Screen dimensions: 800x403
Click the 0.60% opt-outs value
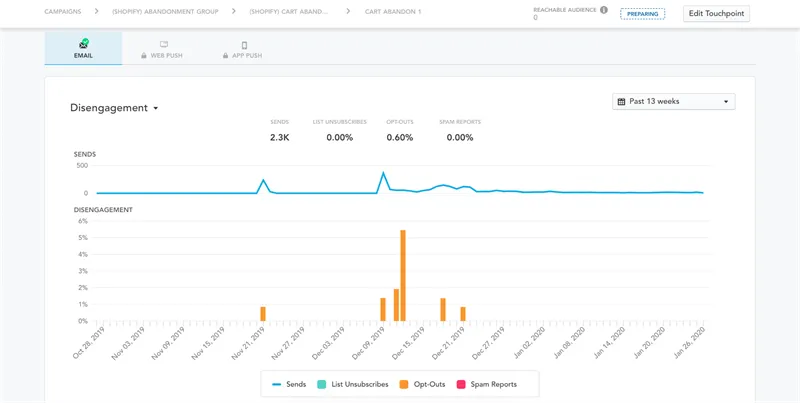(x=399, y=138)
